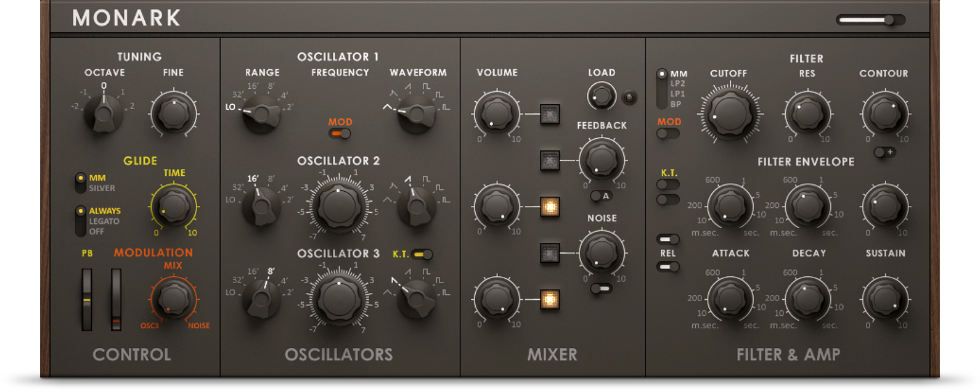The width and height of the screenshot is (980, 391).
Task: Turn the Oscillator 2 Range knob
Action: 262,207
